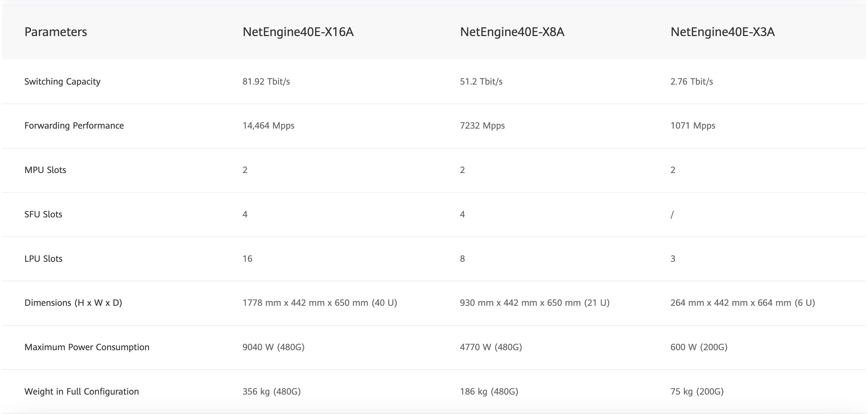Image resolution: width=868 pixels, height=414 pixels.
Task: Click the 2.76 Tbit/s value
Action: pyautogui.click(x=691, y=81)
